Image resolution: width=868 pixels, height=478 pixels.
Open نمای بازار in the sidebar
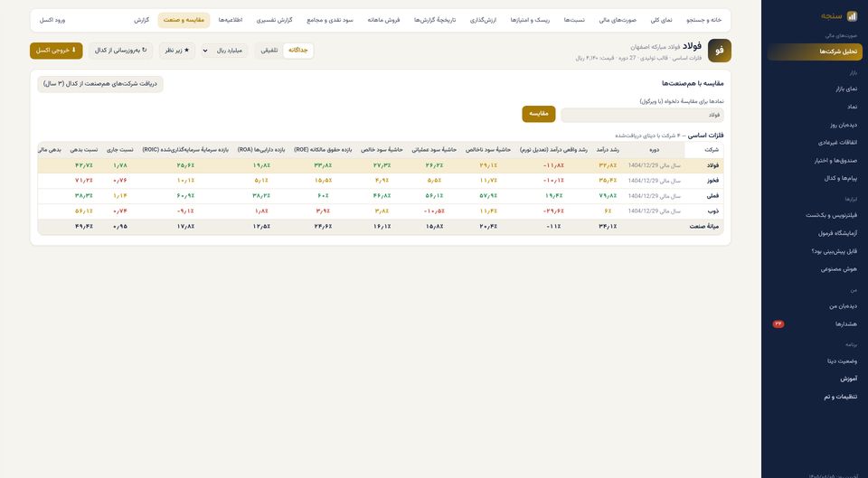[815, 89]
